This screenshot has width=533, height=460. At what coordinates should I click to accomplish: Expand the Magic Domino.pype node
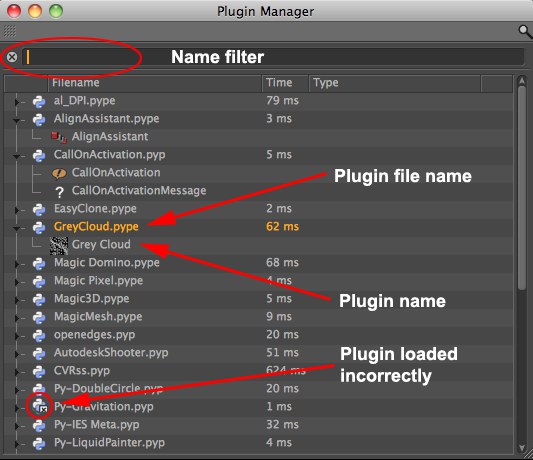16,263
